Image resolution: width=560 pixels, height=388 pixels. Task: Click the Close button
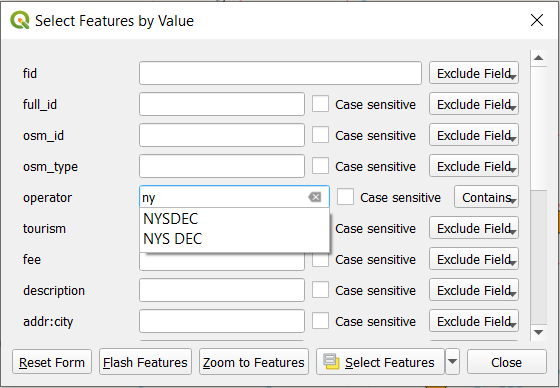(506, 362)
